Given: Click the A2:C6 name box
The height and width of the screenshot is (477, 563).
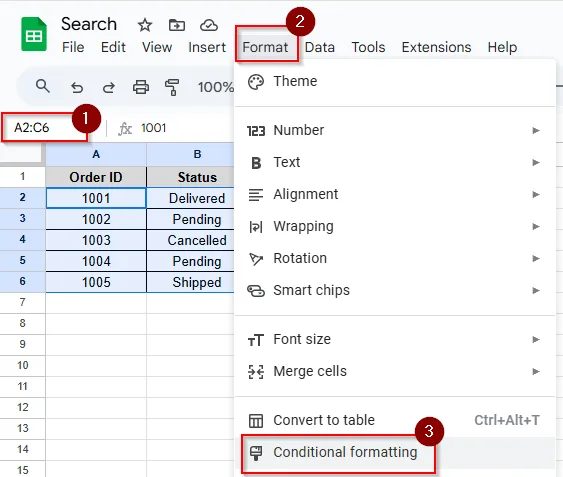Looking at the screenshot, I should [x=44, y=128].
